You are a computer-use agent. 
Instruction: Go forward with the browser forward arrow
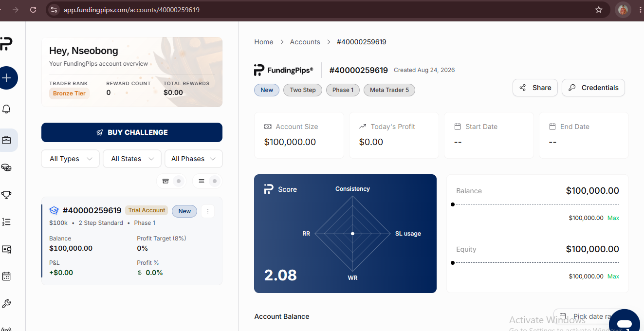[16, 10]
